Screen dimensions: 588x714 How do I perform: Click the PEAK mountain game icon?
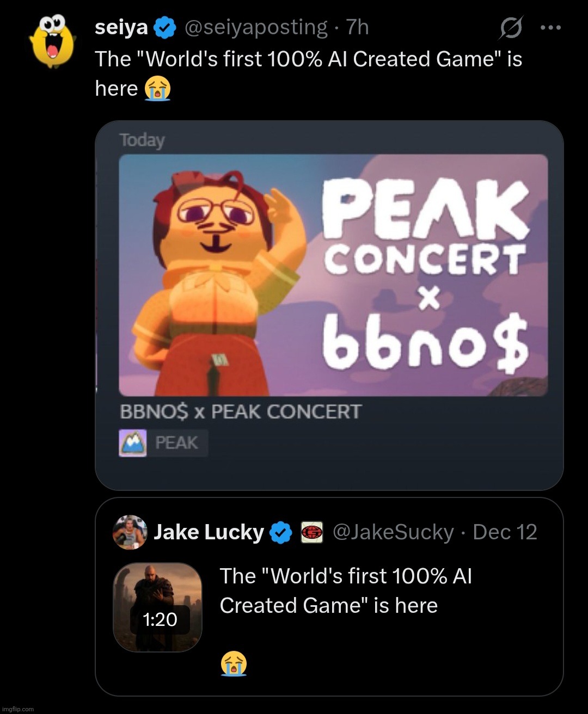tap(133, 443)
